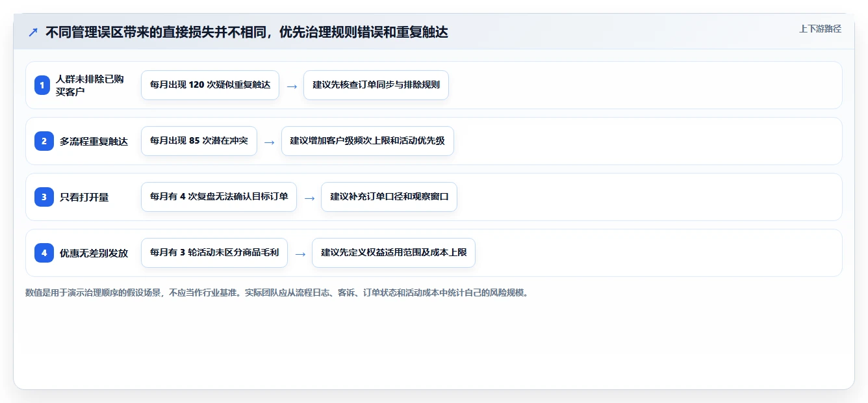Click the 每月出现 85 次潜在冲突 box
The height and width of the screenshot is (403, 868).
point(199,141)
